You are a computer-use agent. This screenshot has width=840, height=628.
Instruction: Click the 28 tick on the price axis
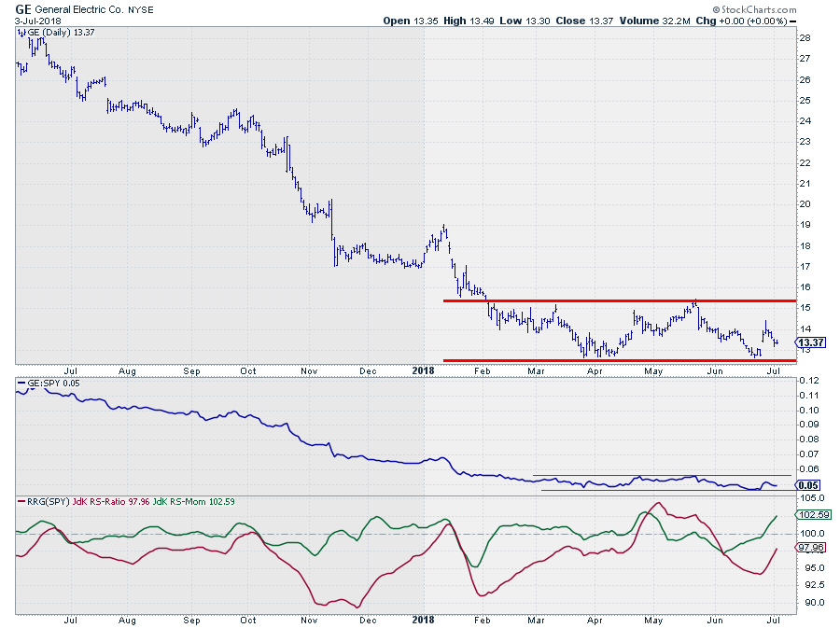coord(805,38)
